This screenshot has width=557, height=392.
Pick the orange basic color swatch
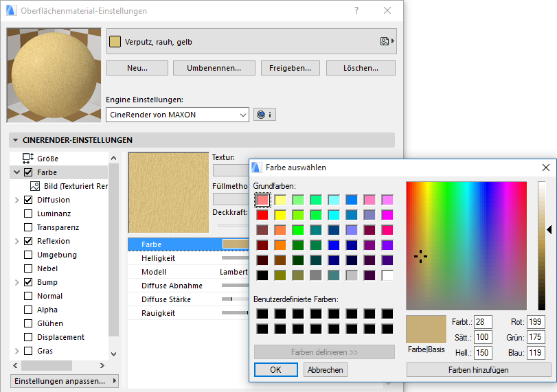[280, 245]
